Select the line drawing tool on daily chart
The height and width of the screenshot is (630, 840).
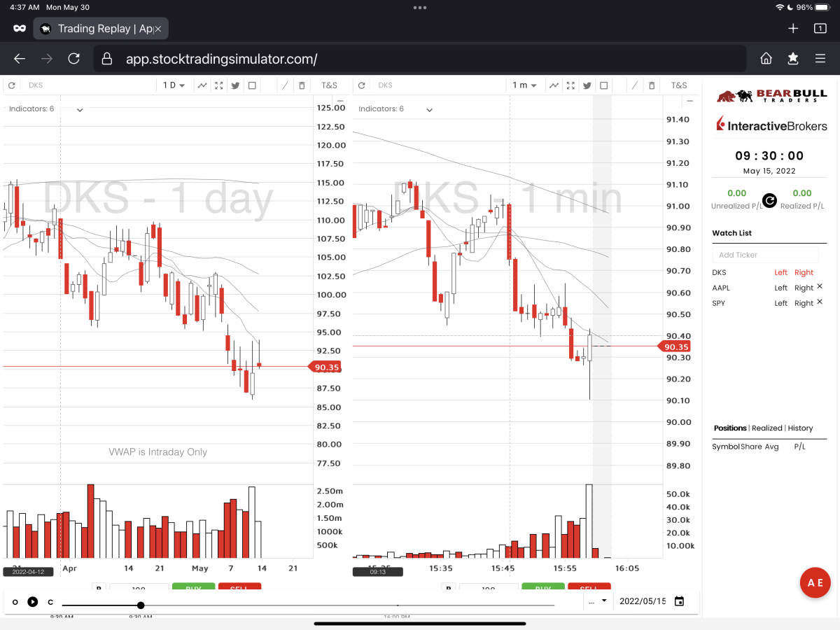point(285,85)
